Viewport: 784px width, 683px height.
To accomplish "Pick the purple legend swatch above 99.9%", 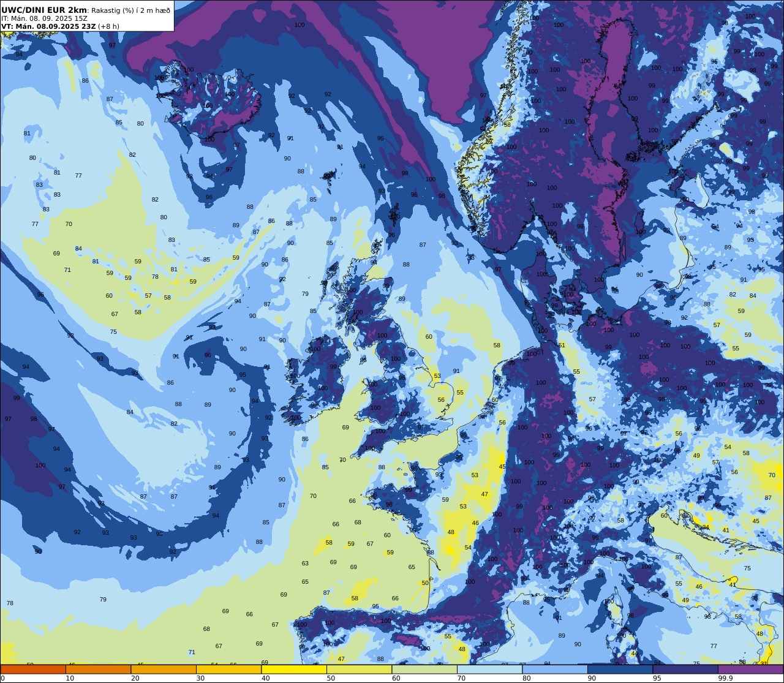I will coord(750,669).
